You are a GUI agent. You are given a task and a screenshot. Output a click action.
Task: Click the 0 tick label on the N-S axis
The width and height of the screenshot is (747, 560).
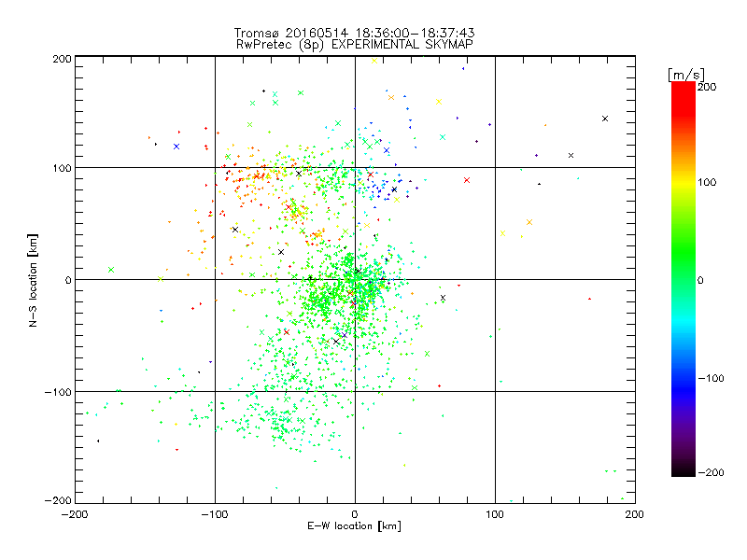click(68, 280)
